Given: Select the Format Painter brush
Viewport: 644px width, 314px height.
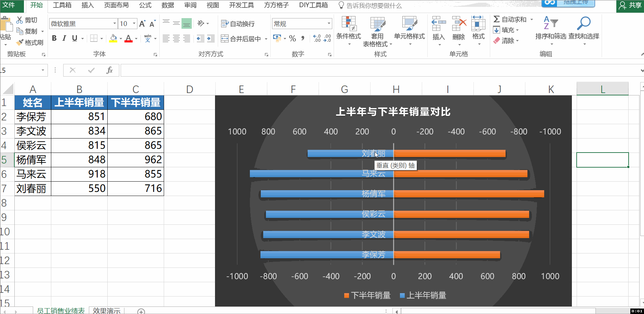Looking at the screenshot, I should click(20, 42).
